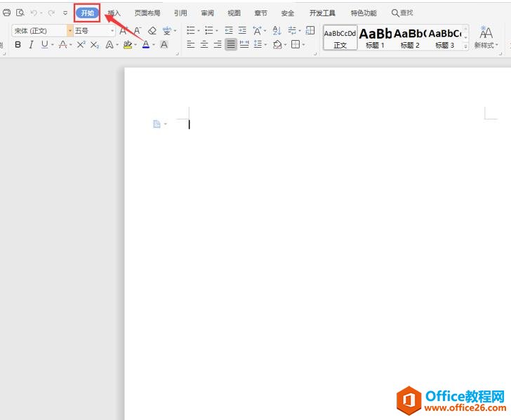The width and height of the screenshot is (511, 420).
Task: Open the 章节 (Chapter) tab
Action: [x=260, y=13]
